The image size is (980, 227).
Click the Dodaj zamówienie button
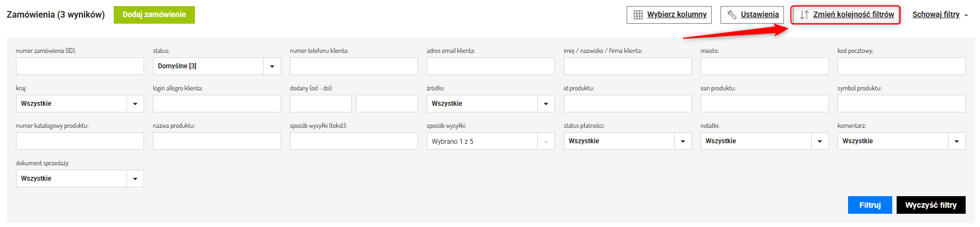click(154, 15)
